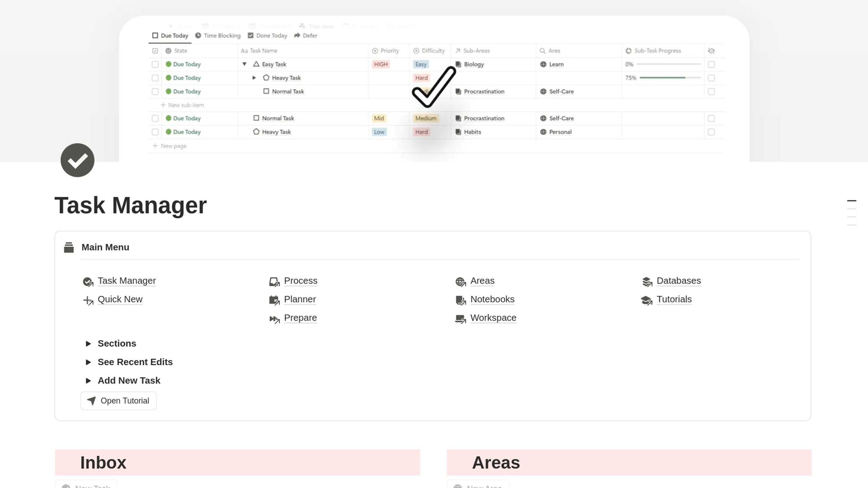Toggle the hidden-column checkbox for Biology row
Screen dimensions: 868x488
tap(711, 64)
